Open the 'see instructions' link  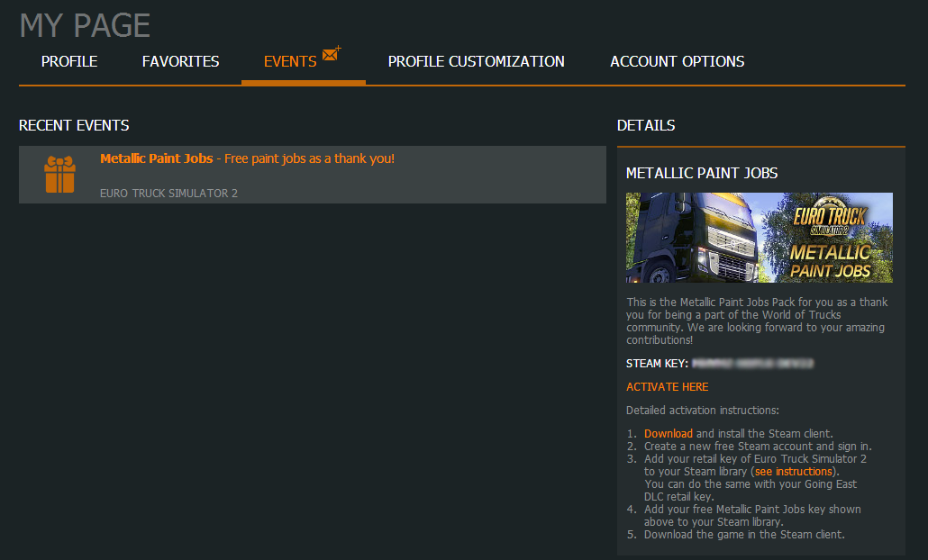click(x=794, y=471)
